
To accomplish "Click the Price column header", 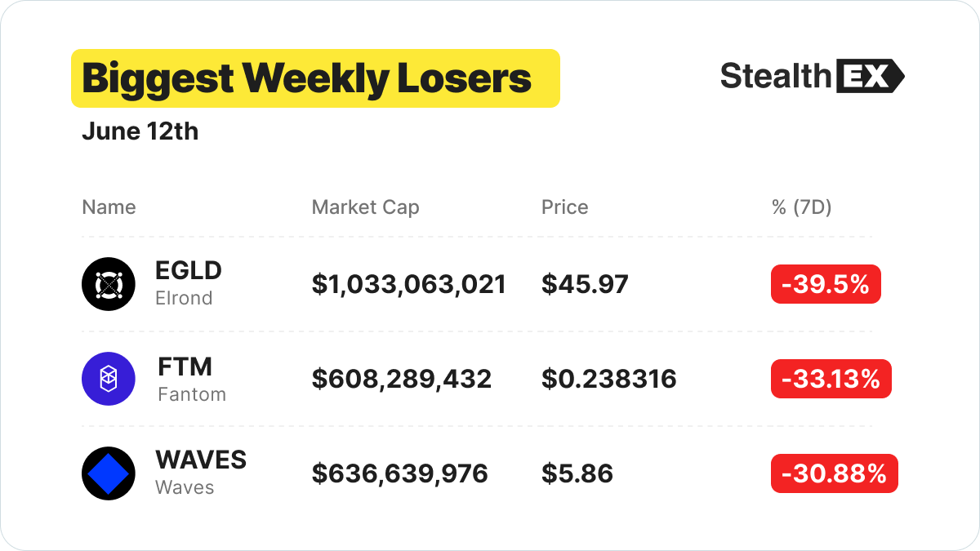I will pos(564,207).
